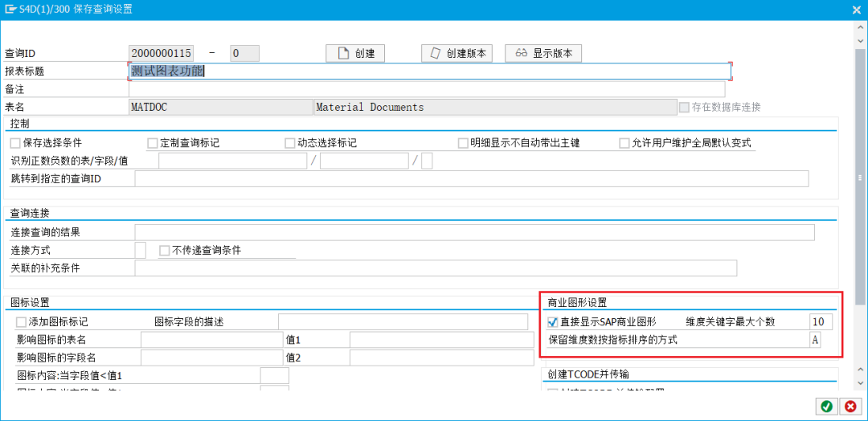Click the 图标内容:当字段值<值1 input box
Image resolution: width=868 pixels, height=421 pixels.
275,376
